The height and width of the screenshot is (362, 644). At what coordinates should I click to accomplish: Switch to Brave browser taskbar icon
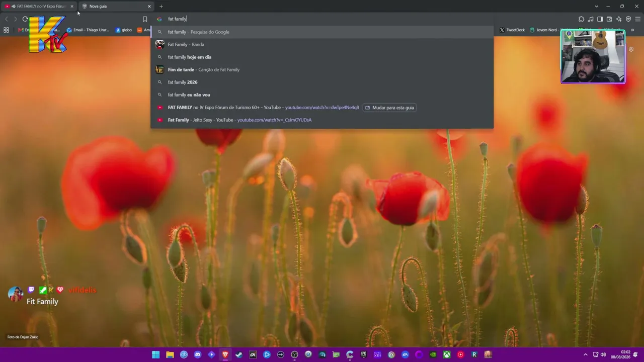click(x=225, y=355)
